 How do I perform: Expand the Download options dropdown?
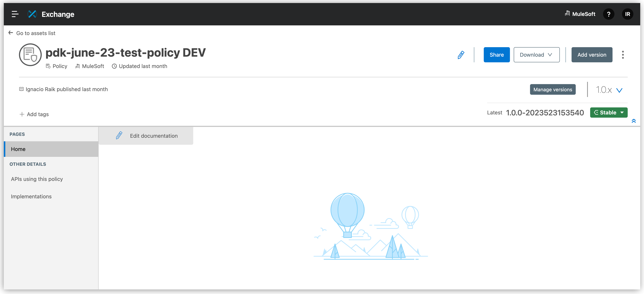550,55
